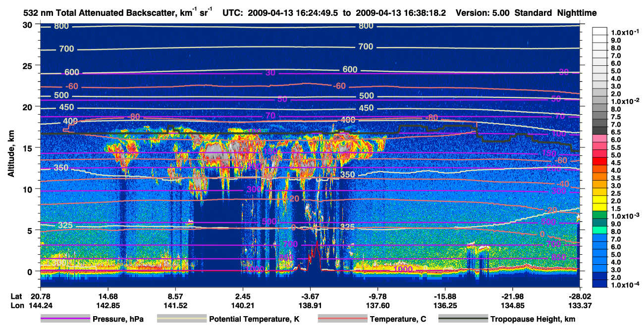
Task: Click the y-axis tick label 10
Action: [28, 189]
